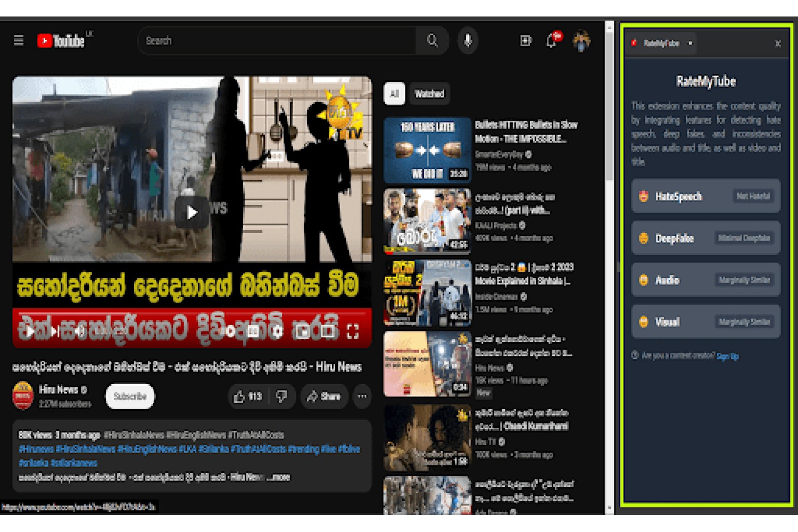Dislike the video with thumbs-down
Image resolution: width=798 pixels, height=532 pixels.
(281, 396)
